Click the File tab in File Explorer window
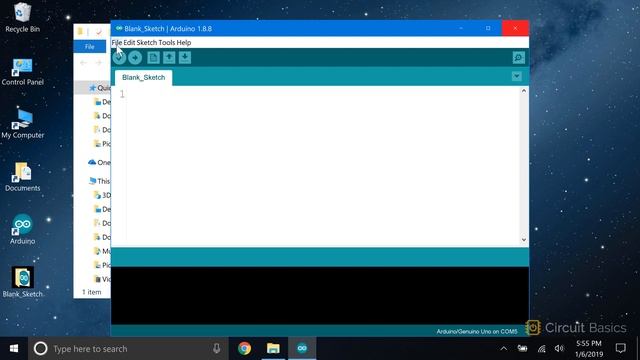640x360 pixels. click(x=89, y=47)
